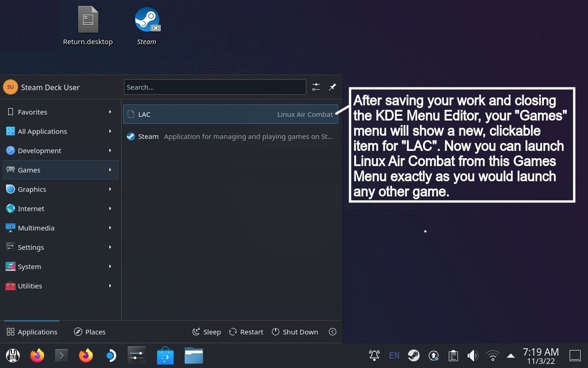Open Dolphin file manager taskbar icon

pyautogui.click(x=194, y=356)
